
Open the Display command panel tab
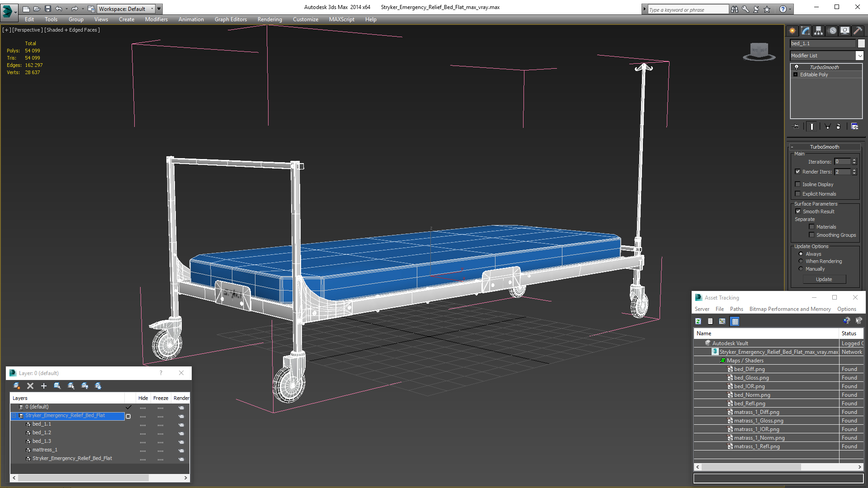tap(845, 31)
